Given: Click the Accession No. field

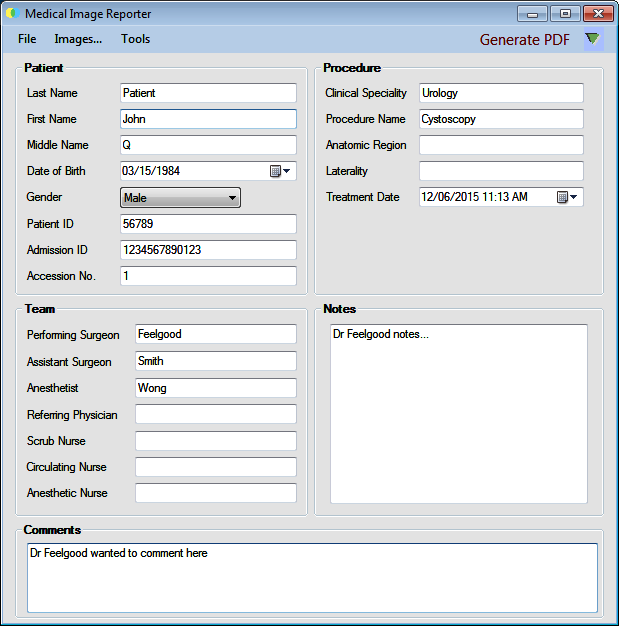Looking at the screenshot, I should [208, 276].
